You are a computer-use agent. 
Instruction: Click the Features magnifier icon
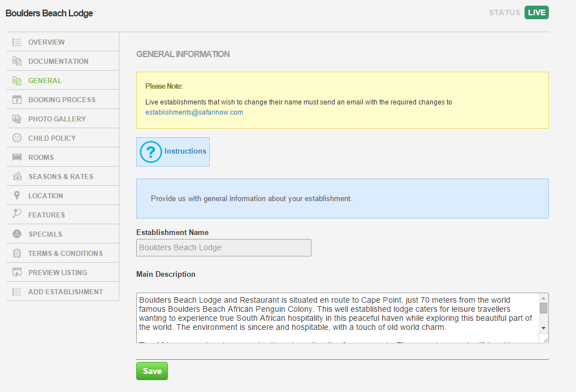[x=16, y=214]
